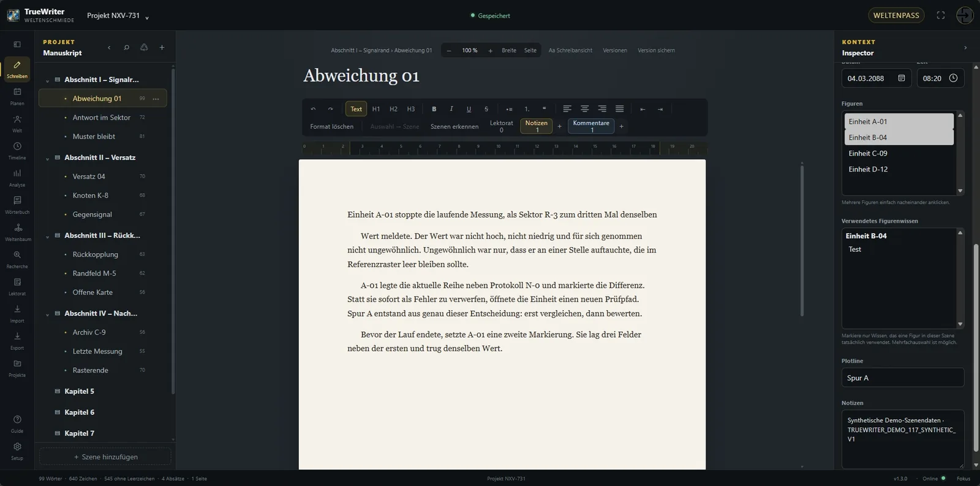
Task: Switch to Aa Schreibansicht
Action: [570, 50]
